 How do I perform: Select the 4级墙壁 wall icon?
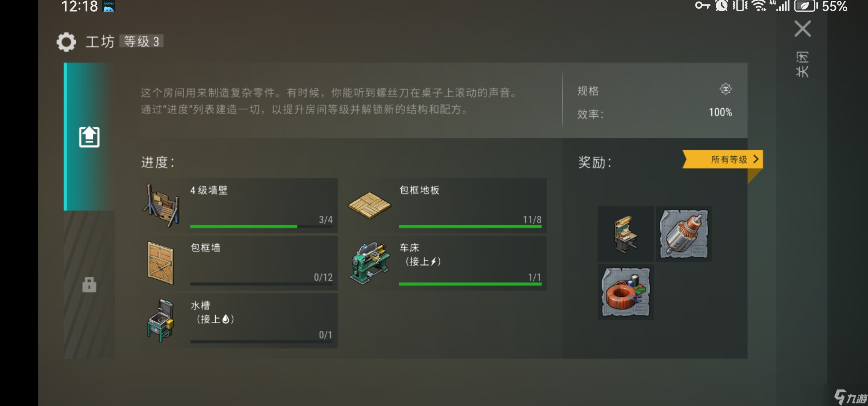[x=162, y=205]
